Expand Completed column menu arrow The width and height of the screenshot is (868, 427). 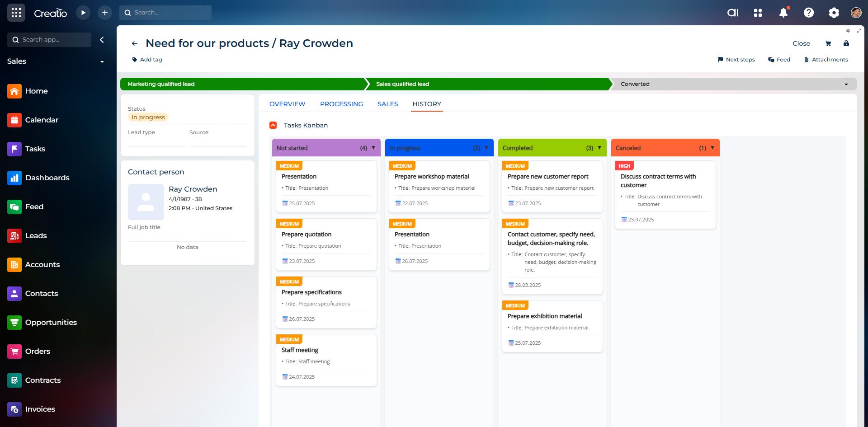pyautogui.click(x=599, y=148)
